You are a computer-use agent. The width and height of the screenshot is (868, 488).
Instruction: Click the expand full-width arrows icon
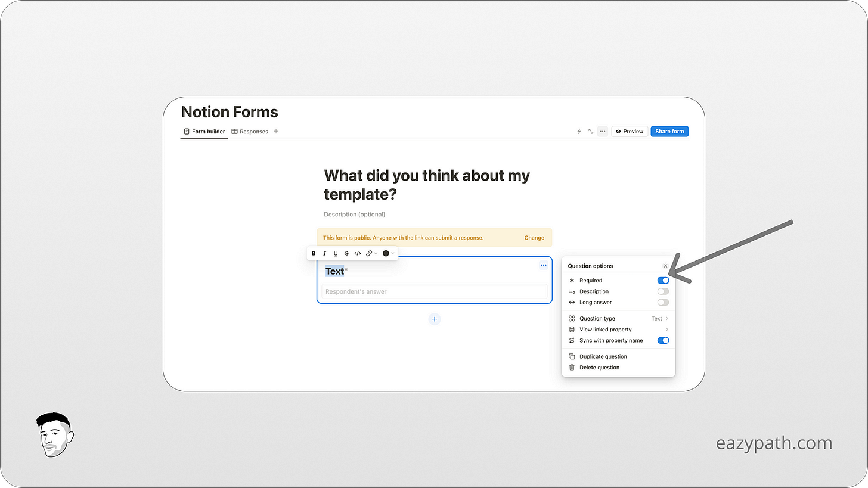pyautogui.click(x=591, y=132)
